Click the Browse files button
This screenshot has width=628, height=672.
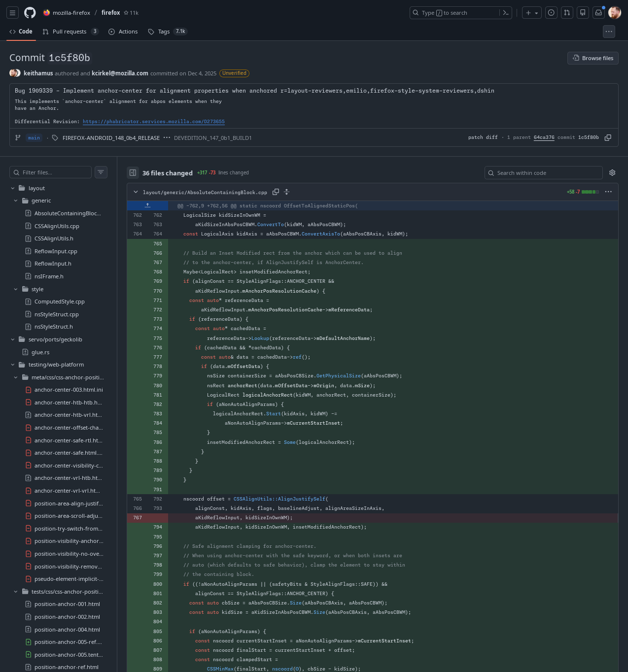coord(593,58)
